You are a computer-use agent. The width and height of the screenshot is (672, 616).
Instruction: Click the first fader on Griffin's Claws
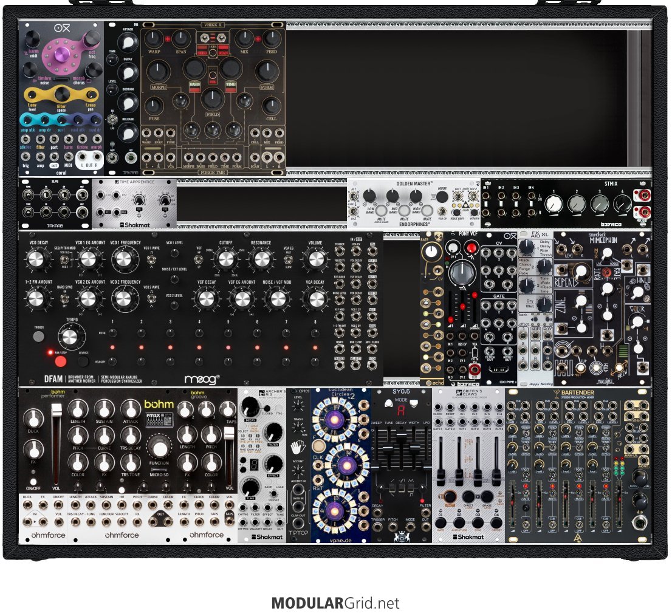click(441, 460)
